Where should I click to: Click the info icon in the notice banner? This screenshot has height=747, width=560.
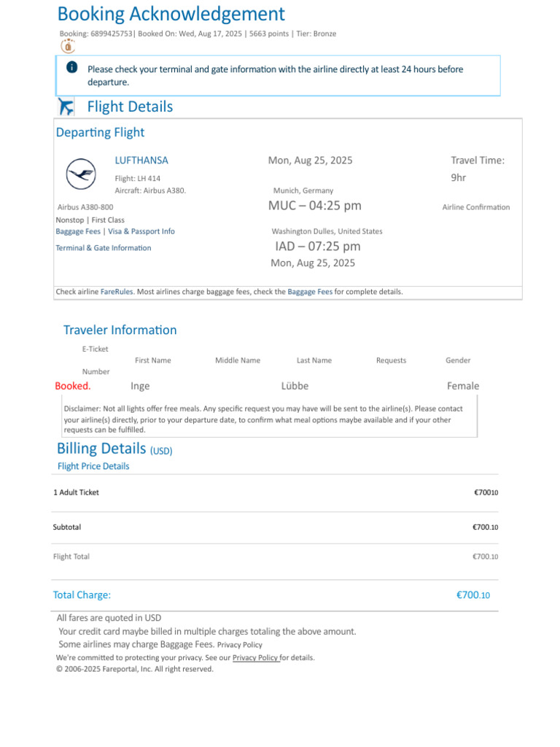pos(71,68)
